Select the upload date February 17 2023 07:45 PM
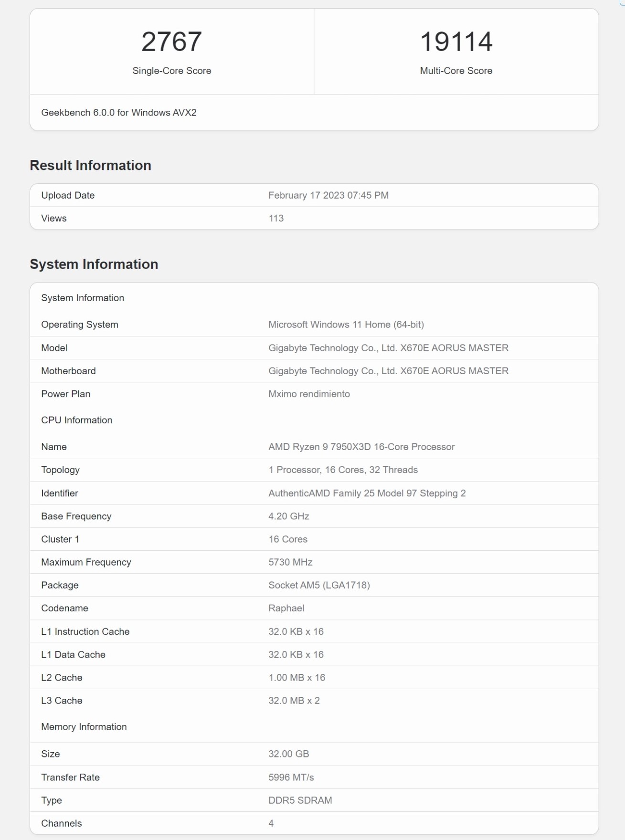Screen dimensions: 625x840 [x=328, y=195]
